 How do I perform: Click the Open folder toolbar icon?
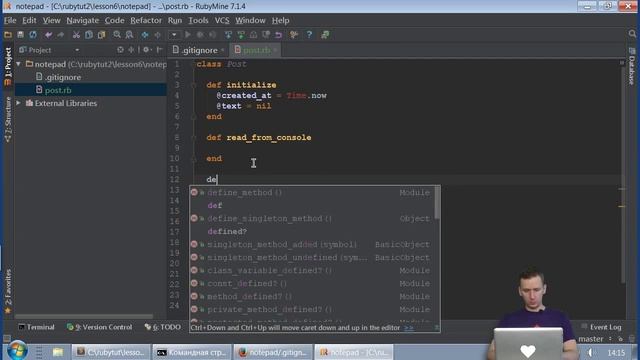tap(8, 35)
